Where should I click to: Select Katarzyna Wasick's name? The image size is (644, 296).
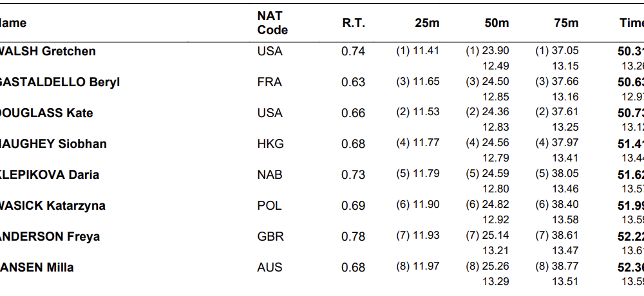click(52, 206)
